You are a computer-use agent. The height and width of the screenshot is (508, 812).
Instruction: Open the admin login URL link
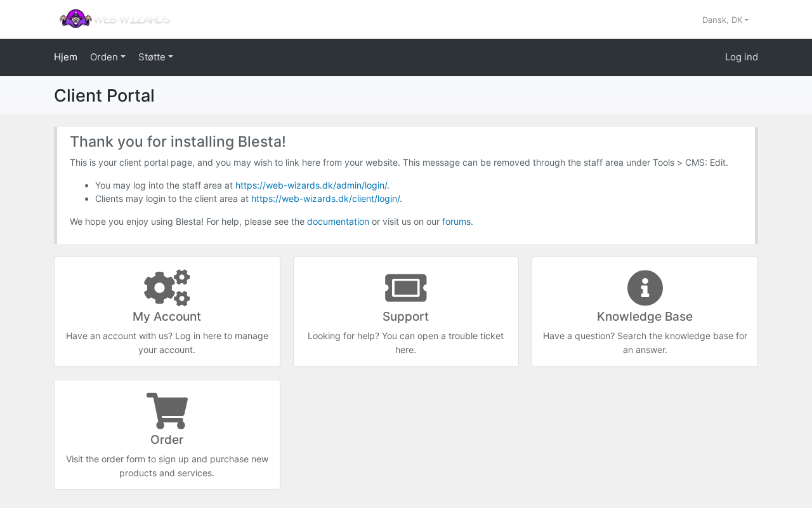[311, 185]
